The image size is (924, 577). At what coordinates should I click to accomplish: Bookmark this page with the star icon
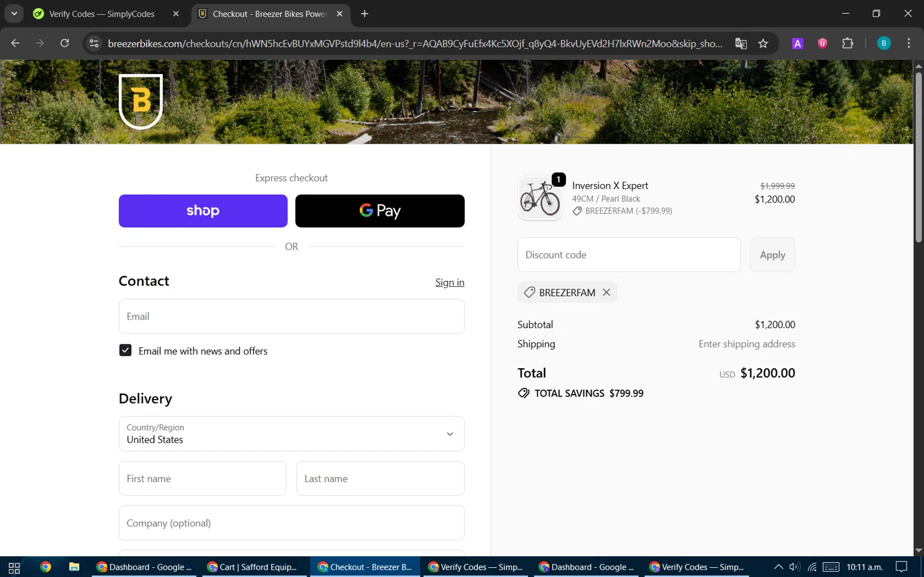(x=763, y=43)
